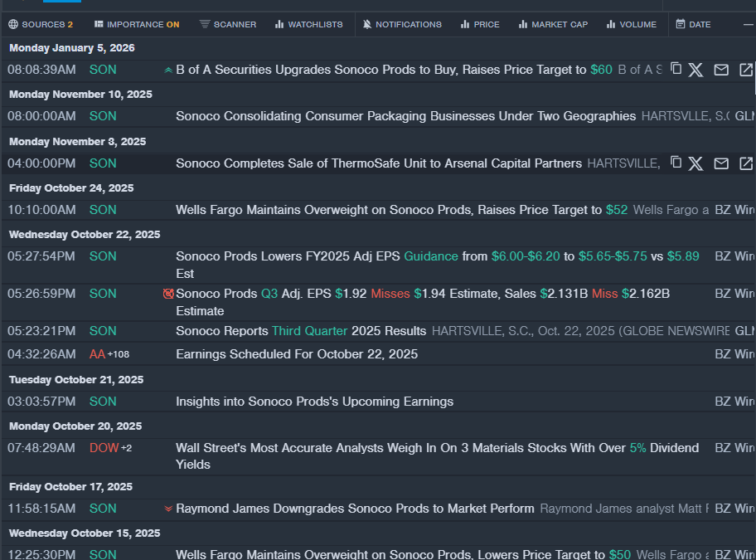This screenshot has height=560, width=756.
Task: Open Earnings Scheduled For October 22 headline
Action: pos(297,354)
